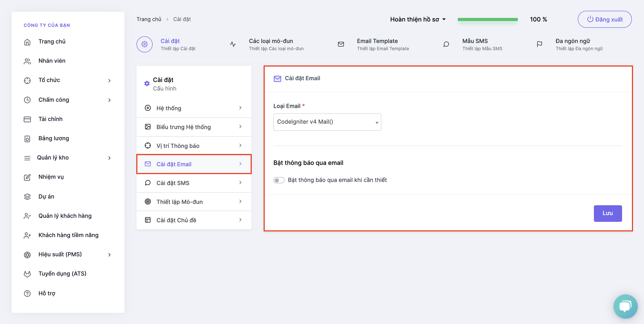Click the chevron on Cài đặt SMS row
The image size is (644, 324).
[x=240, y=183]
